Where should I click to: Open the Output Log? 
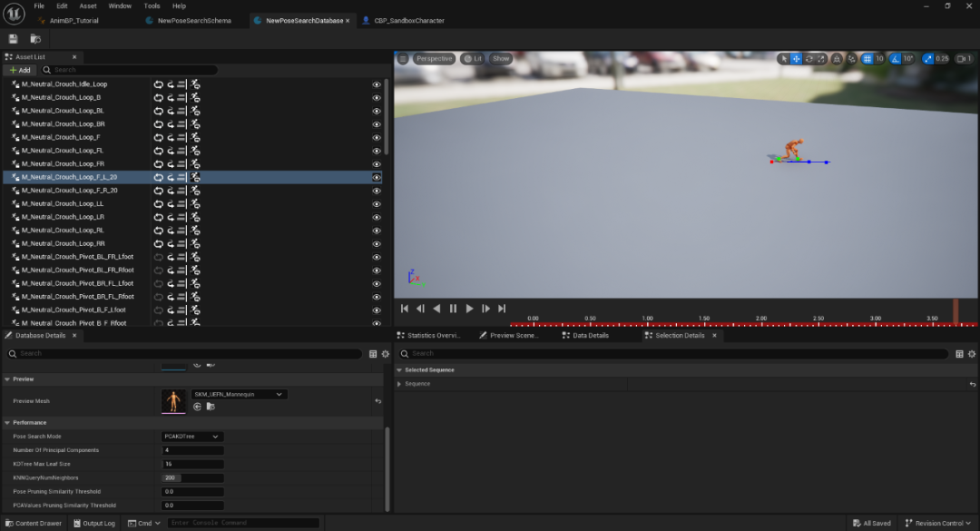94,524
